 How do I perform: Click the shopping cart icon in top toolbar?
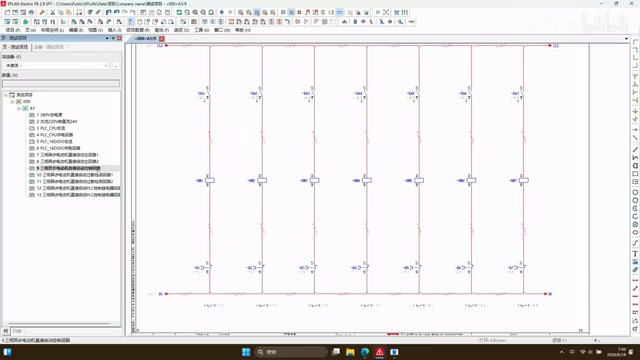coord(396,13)
